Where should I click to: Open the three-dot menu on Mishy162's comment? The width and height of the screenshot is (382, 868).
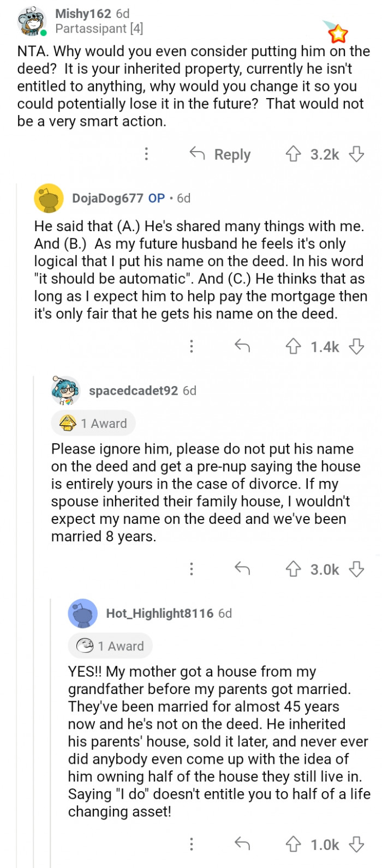pyautogui.click(x=146, y=154)
